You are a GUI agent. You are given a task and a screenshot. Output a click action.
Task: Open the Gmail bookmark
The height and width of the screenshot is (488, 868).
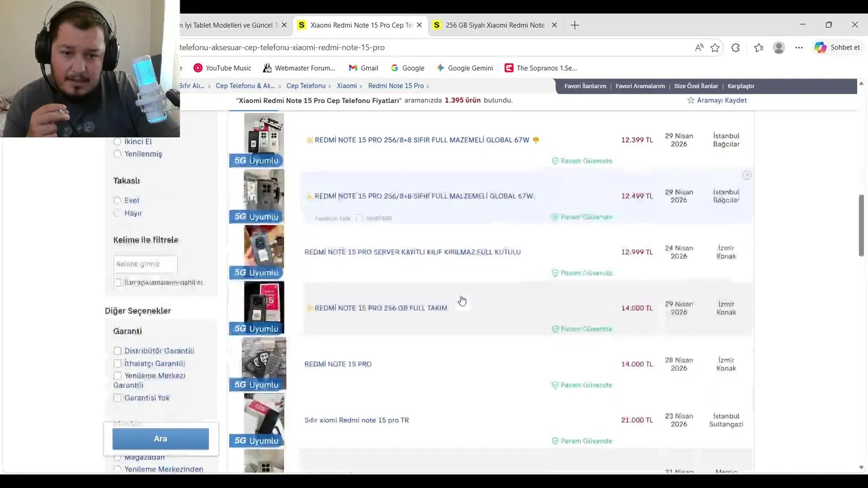pyautogui.click(x=363, y=68)
